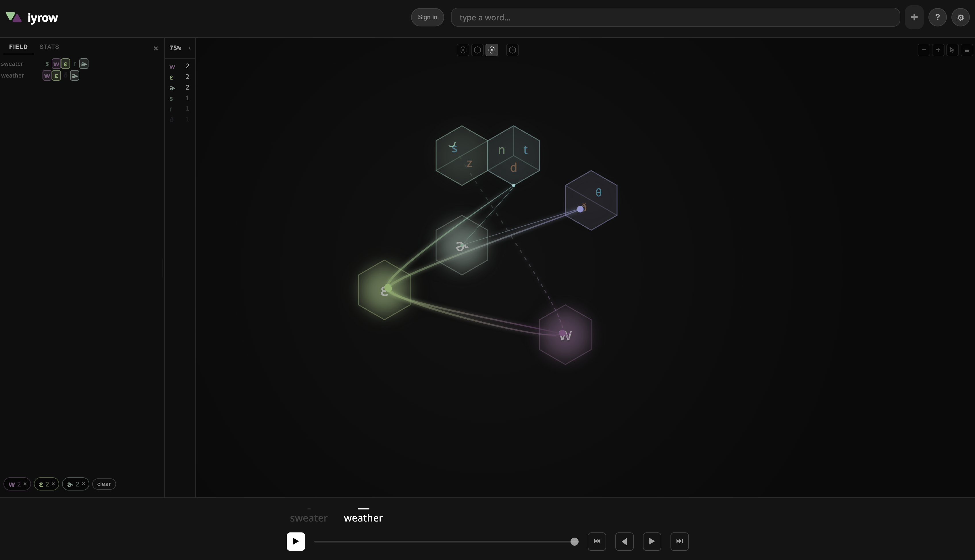The image size is (975, 560).
Task: Toggle the 'w' tile in the weather row
Action: tap(47, 76)
